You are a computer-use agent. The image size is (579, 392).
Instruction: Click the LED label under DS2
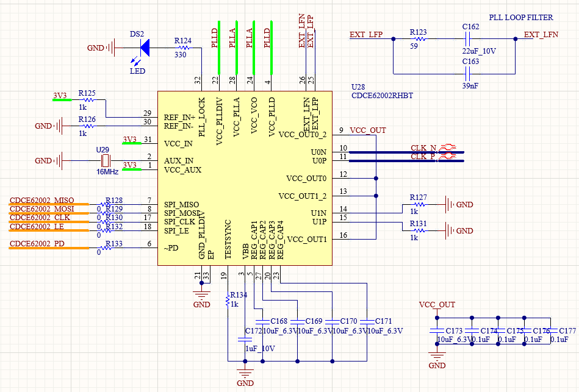pyautogui.click(x=137, y=71)
